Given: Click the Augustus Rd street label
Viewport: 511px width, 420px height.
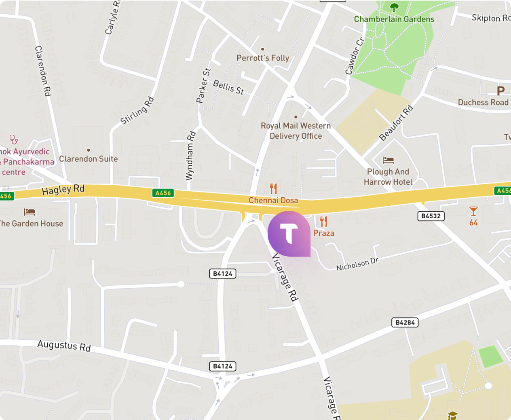Looking at the screenshot, I should (x=64, y=346).
